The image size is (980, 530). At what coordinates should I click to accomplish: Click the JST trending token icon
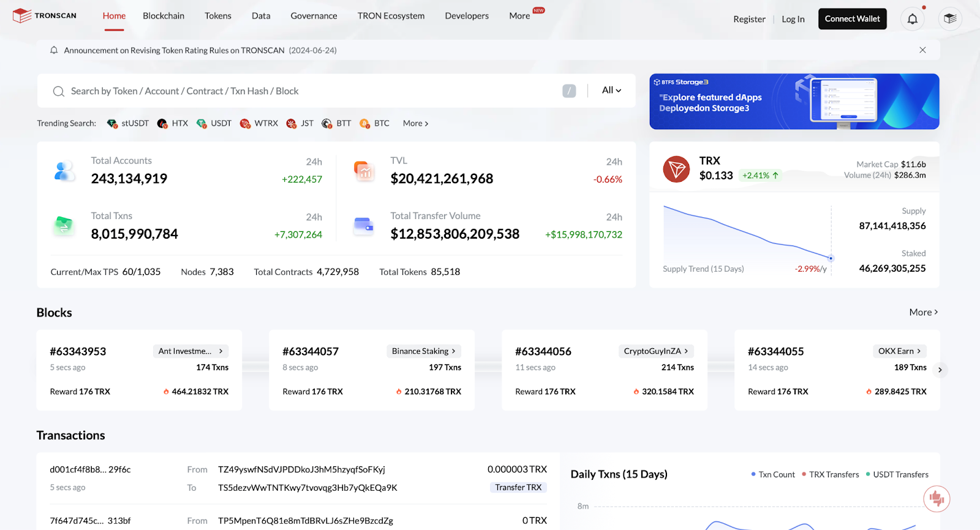292,124
